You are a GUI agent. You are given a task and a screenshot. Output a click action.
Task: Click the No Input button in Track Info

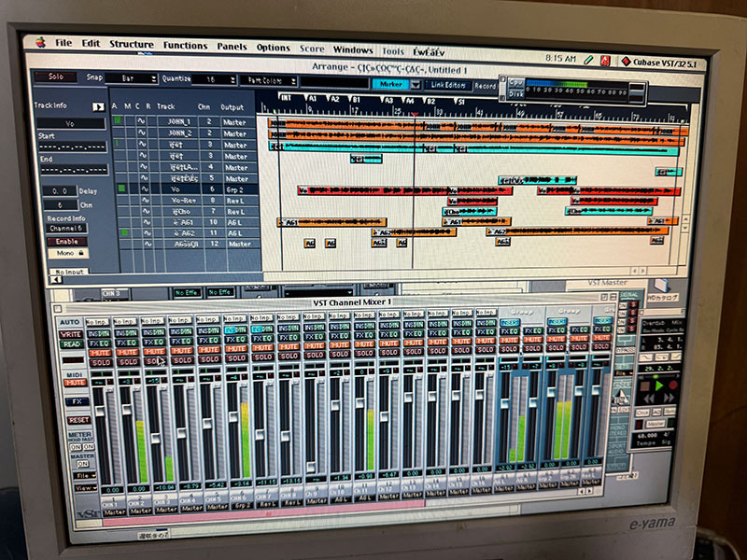[x=69, y=272]
